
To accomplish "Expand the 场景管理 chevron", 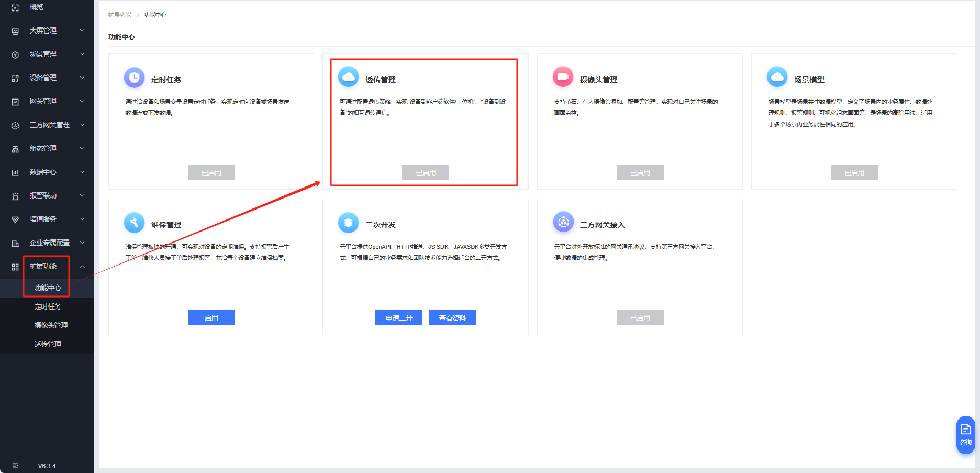I will click(82, 54).
